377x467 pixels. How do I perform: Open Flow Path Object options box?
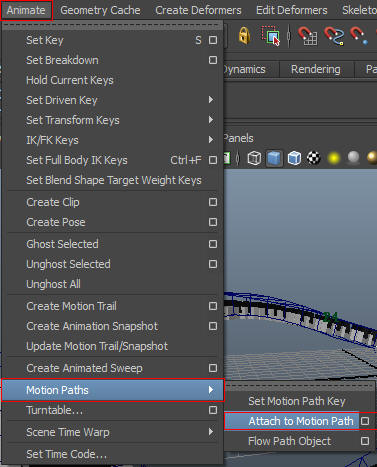365,441
